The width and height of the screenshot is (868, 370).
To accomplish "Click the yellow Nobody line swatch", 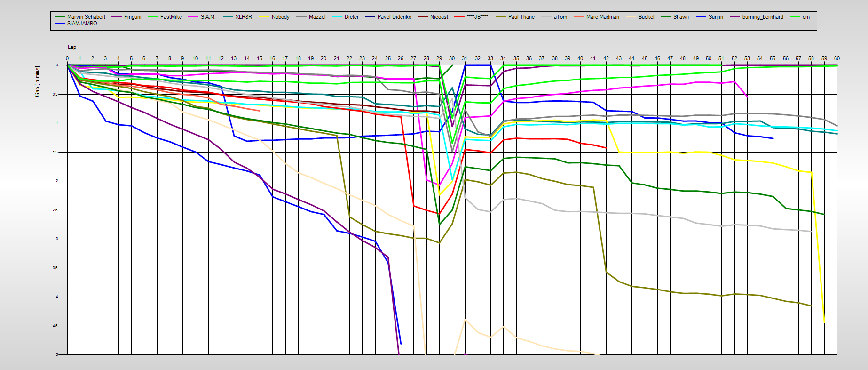I will pyautogui.click(x=264, y=17).
